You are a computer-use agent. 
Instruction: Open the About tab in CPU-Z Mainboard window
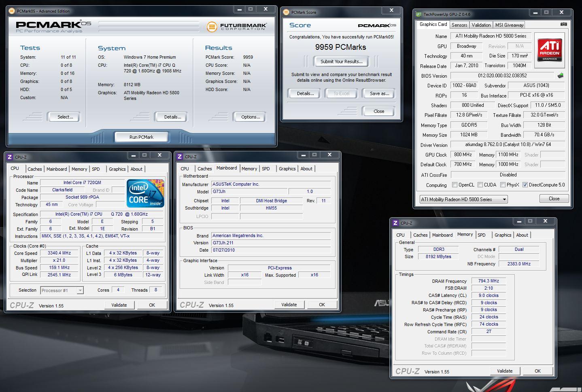[x=306, y=169]
